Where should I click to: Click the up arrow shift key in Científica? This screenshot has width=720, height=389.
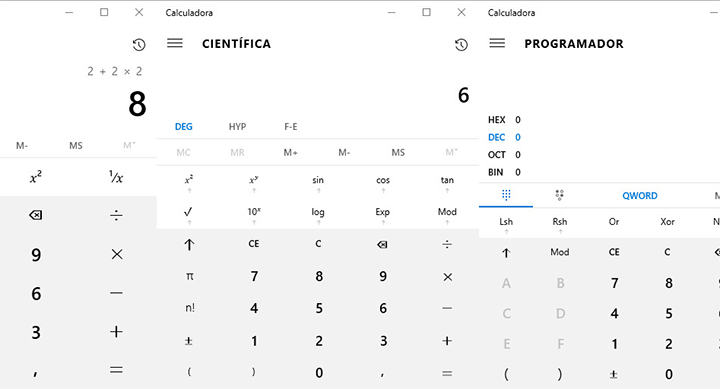tap(189, 244)
